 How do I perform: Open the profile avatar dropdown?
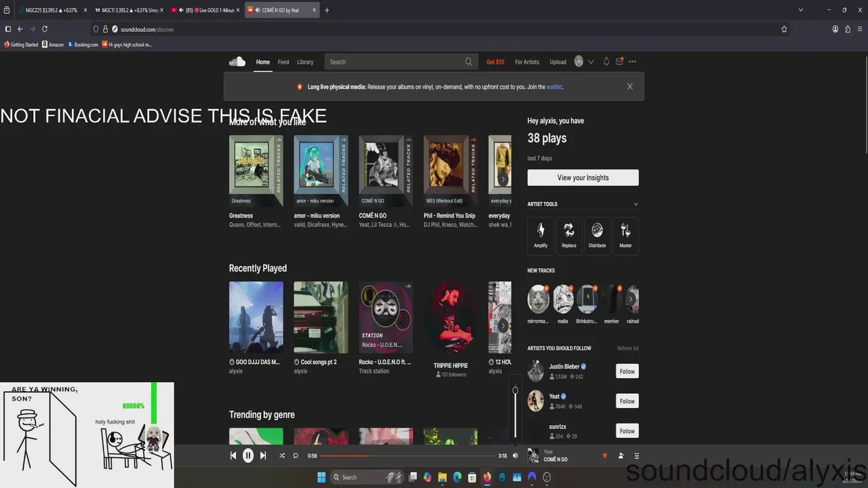point(584,62)
